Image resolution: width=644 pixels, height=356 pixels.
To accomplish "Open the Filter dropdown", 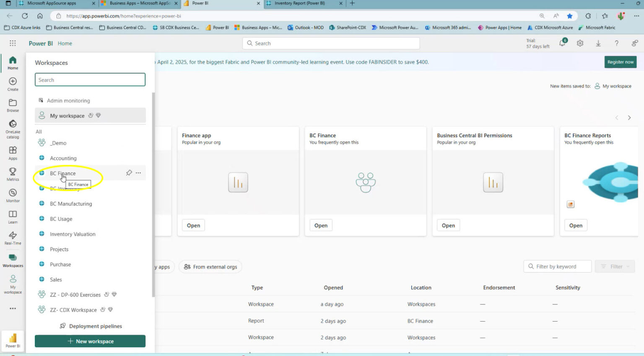I will click(615, 267).
